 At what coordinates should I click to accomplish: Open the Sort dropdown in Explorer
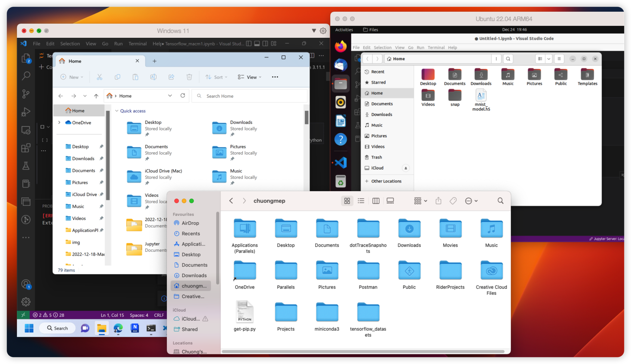216,77
